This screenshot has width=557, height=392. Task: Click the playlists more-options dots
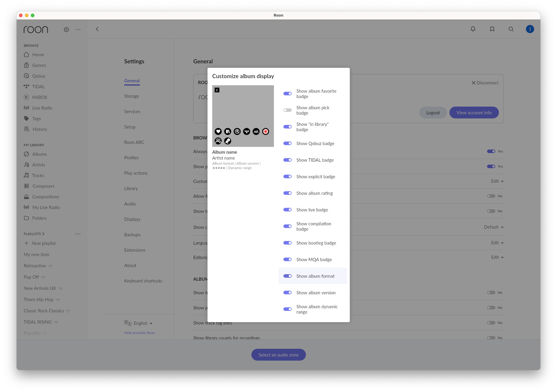[x=78, y=234]
